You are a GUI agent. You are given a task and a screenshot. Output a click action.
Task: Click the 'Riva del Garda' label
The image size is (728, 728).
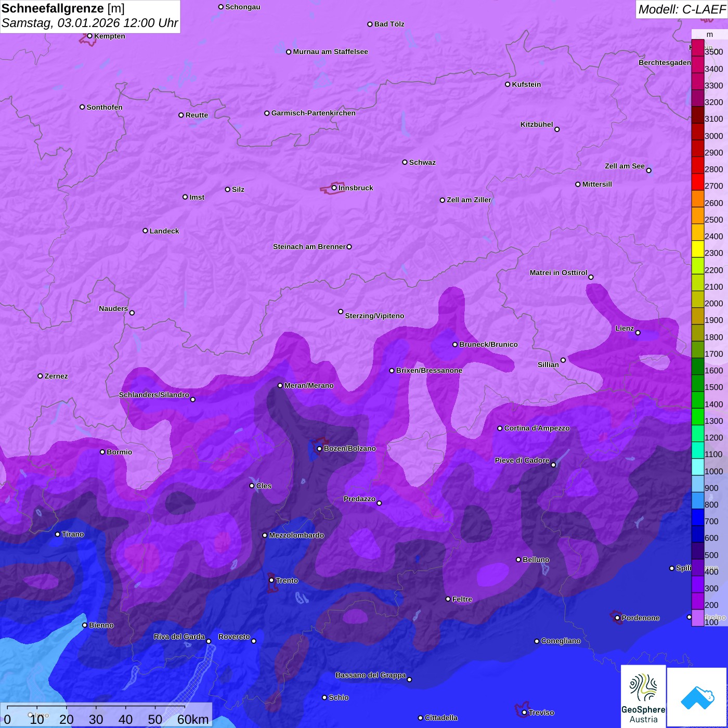[179, 636]
